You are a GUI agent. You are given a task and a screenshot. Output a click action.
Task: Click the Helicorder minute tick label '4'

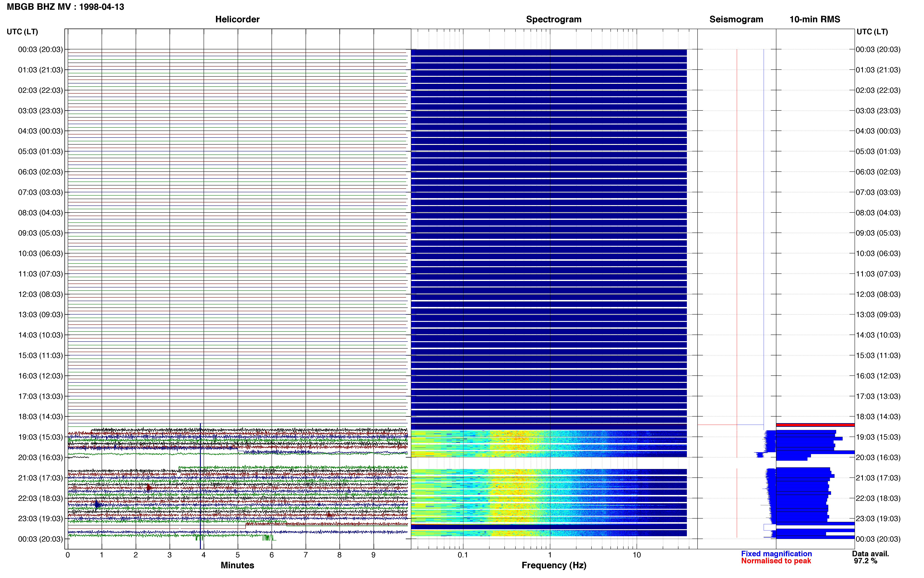click(204, 555)
